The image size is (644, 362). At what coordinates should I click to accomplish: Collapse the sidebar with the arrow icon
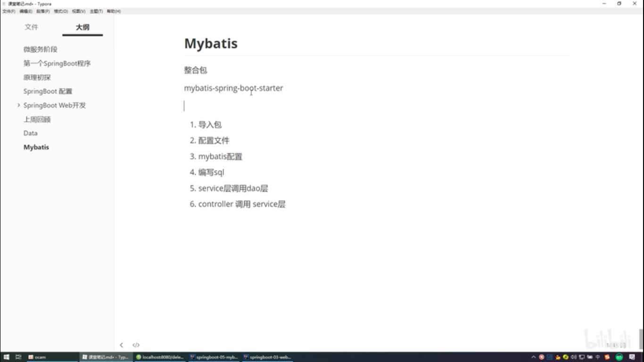tap(122, 345)
